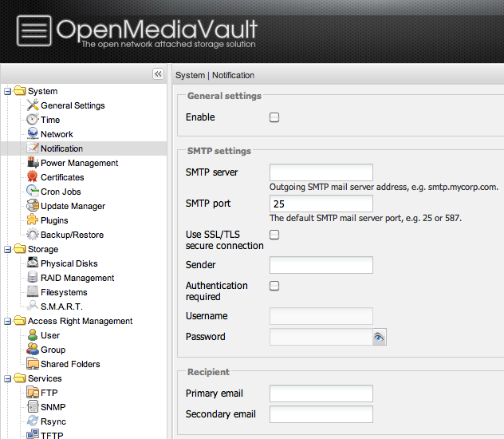
Task: Click the Update Manager icon
Action: click(33, 206)
